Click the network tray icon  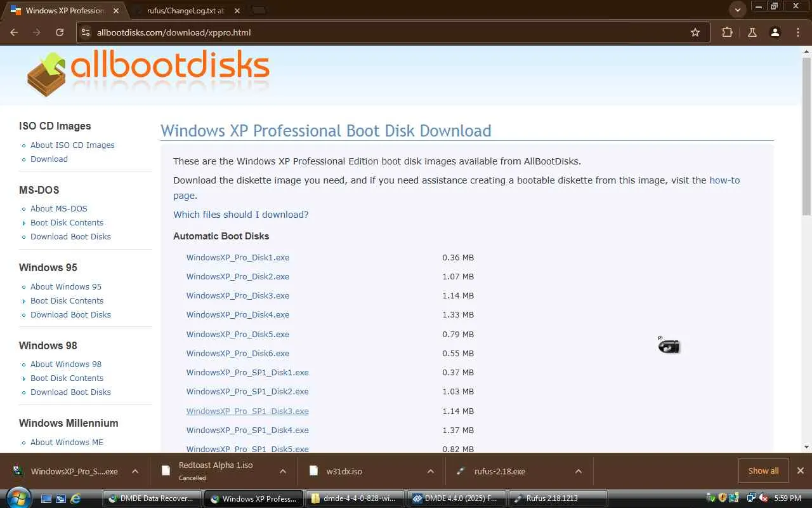[752, 498]
